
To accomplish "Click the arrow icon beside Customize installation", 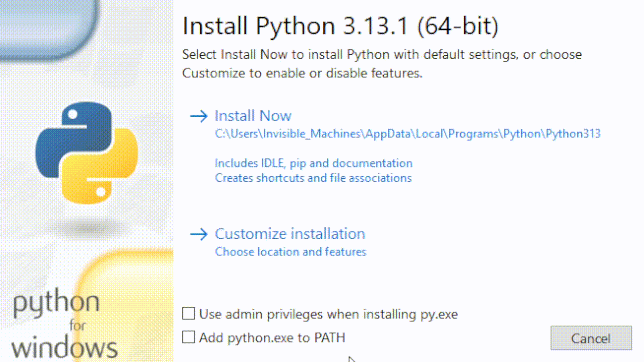I will (199, 234).
